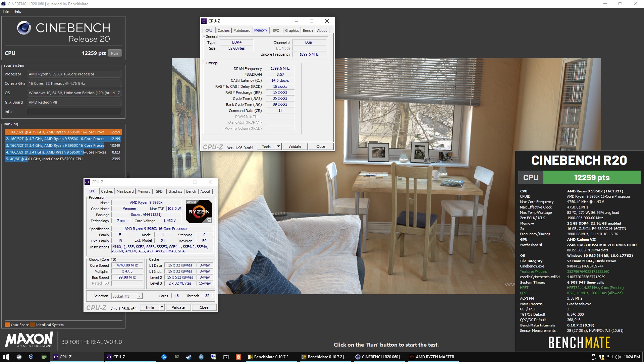
Task: Open BenchMate 0.10.7.2 taskbar window
Action: click(x=271, y=357)
